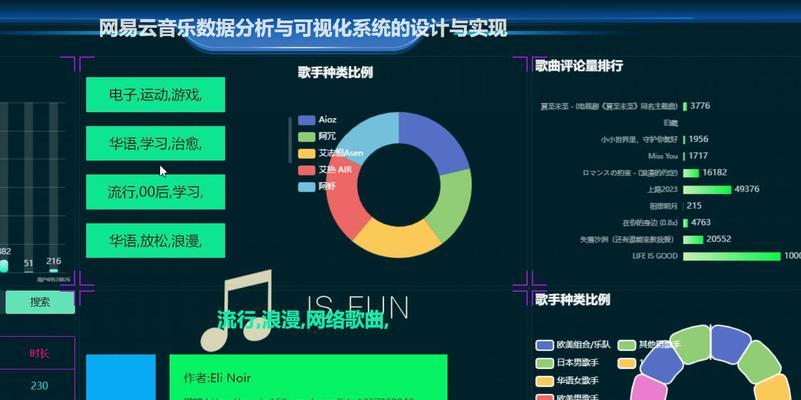This screenshot has width=801, height=400.
Task: Click the value 215
Action: click(x=694, y=206)
